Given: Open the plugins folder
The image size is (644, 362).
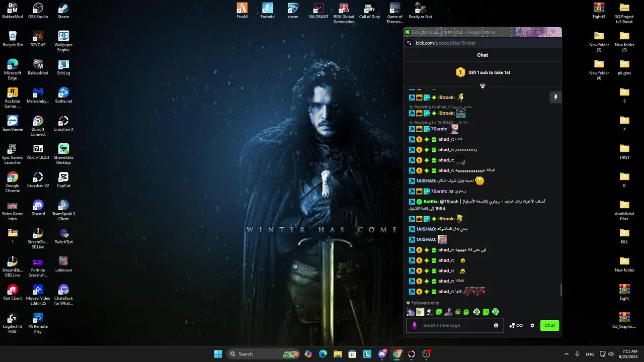Looking at the screenshot, I should pyautogui.click(x=624, y=67).
